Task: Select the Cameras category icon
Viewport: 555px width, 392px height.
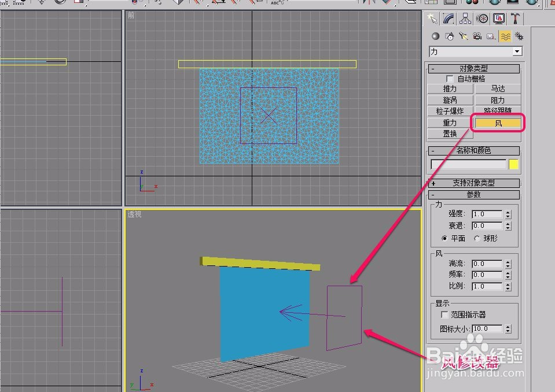Action: (x=476, y=35)
